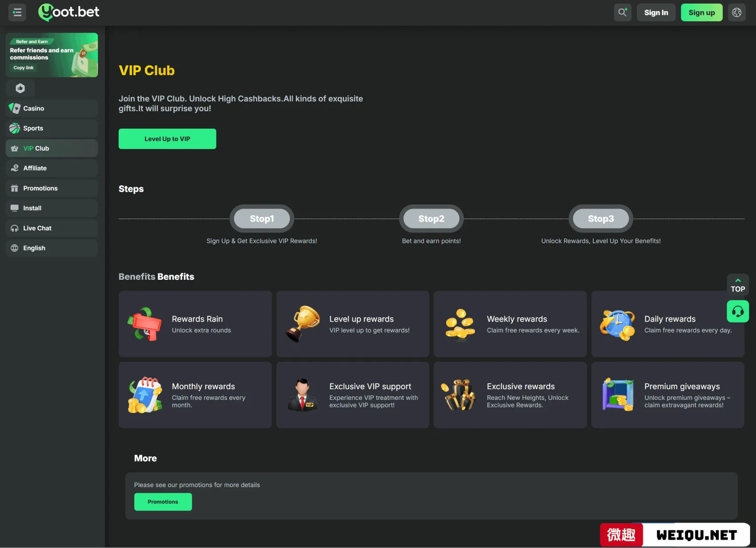Click the Install monitor icon in sidebar
Screen dimensions: 756x548
tap(15, 208)
